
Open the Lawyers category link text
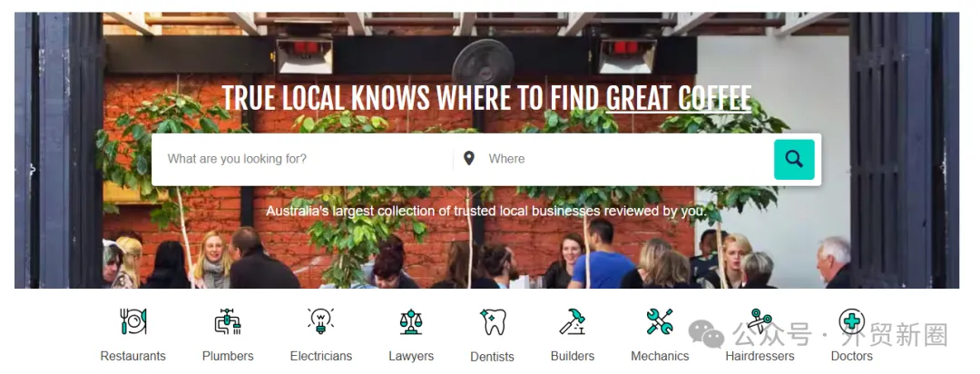411,356
